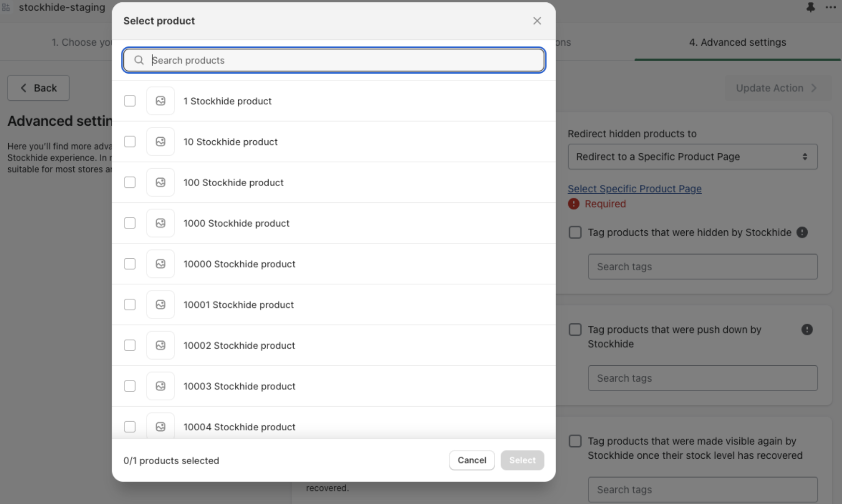Click info icon beside push down tag option
This screenshot has width=842, height=504.
coord(807,330)
